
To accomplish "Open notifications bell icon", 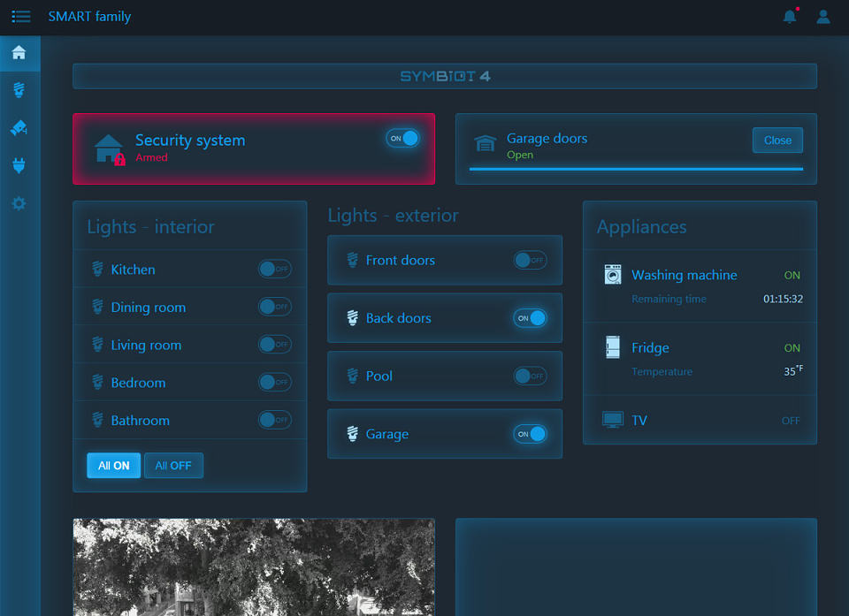I will pyautogui.click(x=790, y=16).
